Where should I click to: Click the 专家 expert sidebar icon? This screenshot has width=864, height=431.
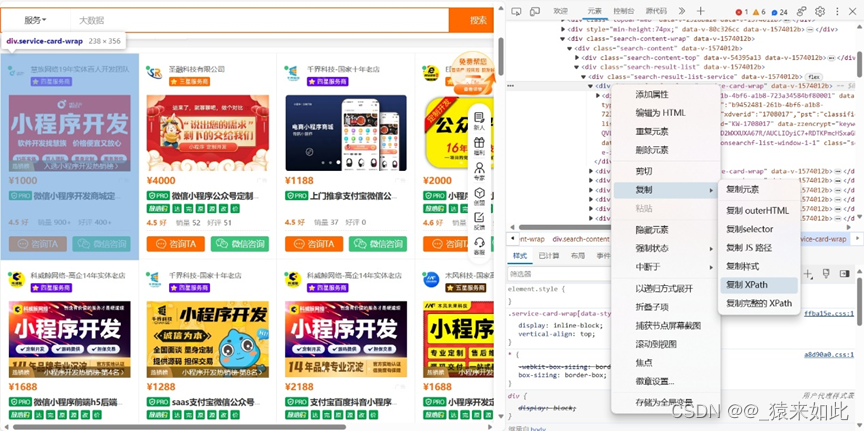pyautogui.click(x=479, y=171)
